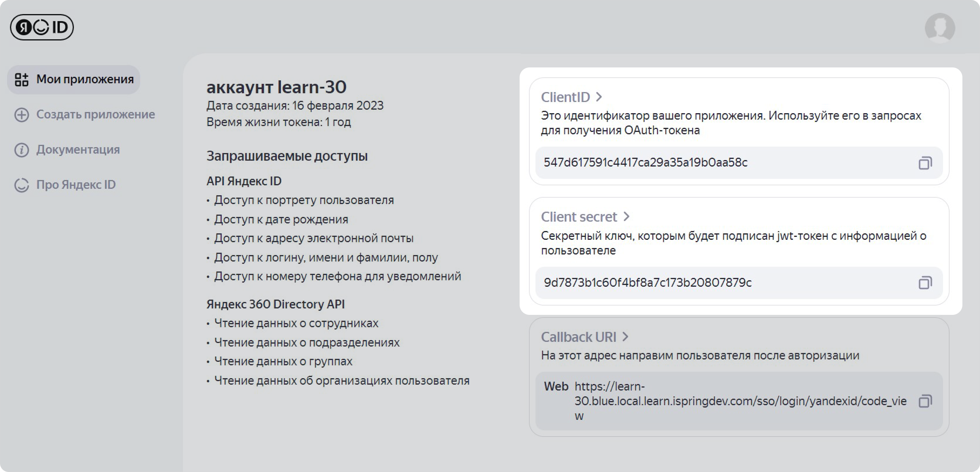Image resolution: width=980 pixels, height=472 pixels.
Task: Click the circle icon beside Про Яндекс ID
Action: 22,185
